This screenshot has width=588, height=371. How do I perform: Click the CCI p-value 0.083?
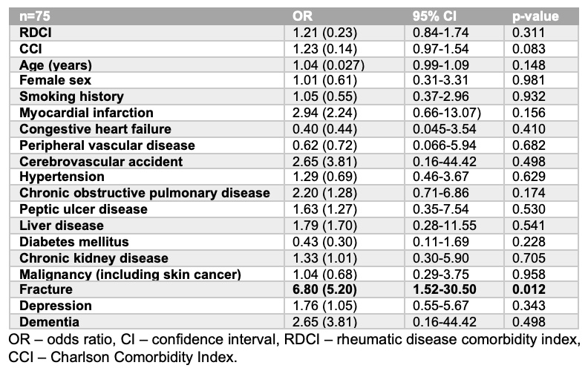coord(528,48)
